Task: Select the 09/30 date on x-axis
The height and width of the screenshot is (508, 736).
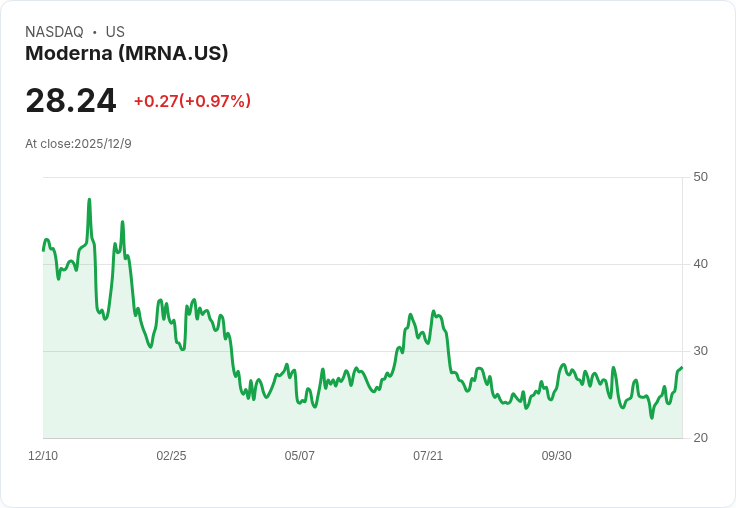Action: pyautogui.click(x=556, y=456)
